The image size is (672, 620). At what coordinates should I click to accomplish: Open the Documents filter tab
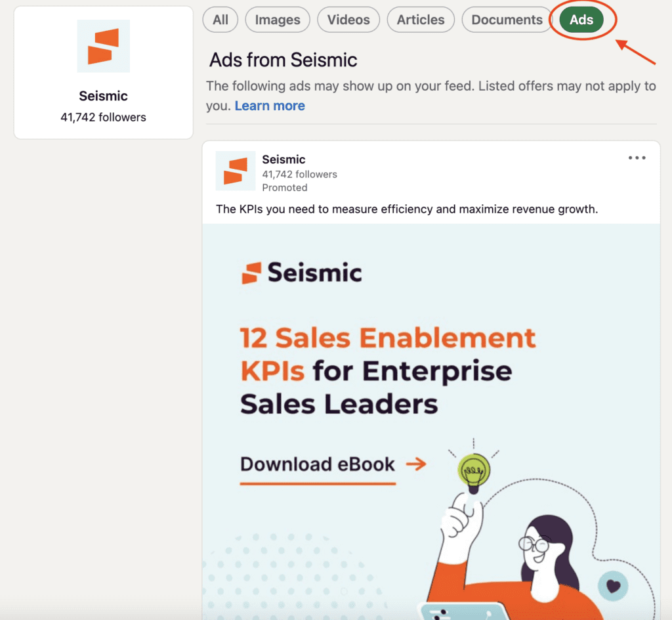click(507, 20)
